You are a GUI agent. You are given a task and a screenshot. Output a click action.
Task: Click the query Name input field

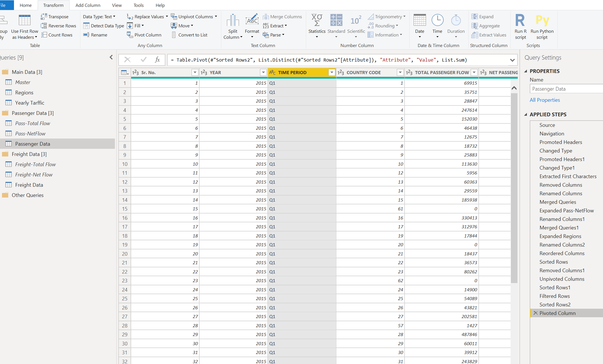pos(566,89)
